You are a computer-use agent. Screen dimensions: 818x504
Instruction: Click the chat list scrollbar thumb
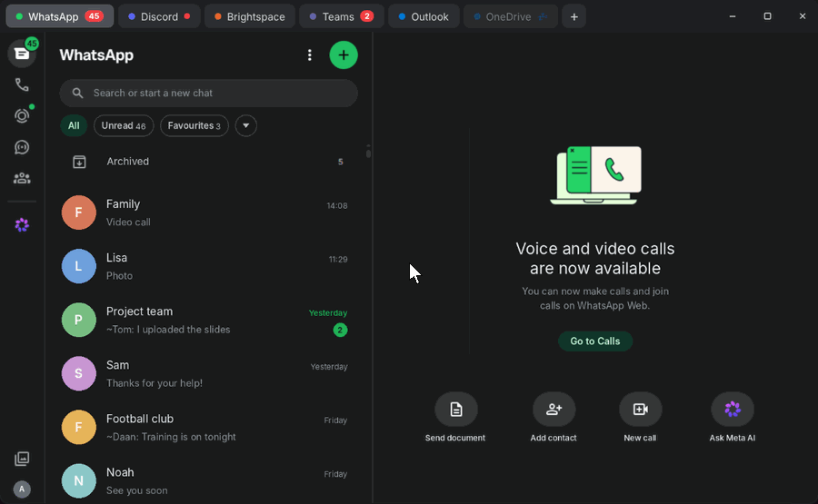pyautogui.click(x=368, y=153)
